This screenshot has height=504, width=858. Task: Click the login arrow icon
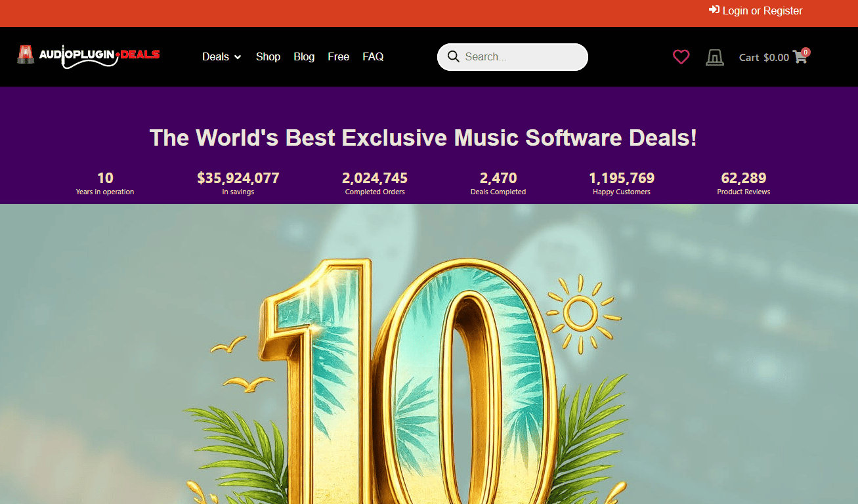(714, 10)
